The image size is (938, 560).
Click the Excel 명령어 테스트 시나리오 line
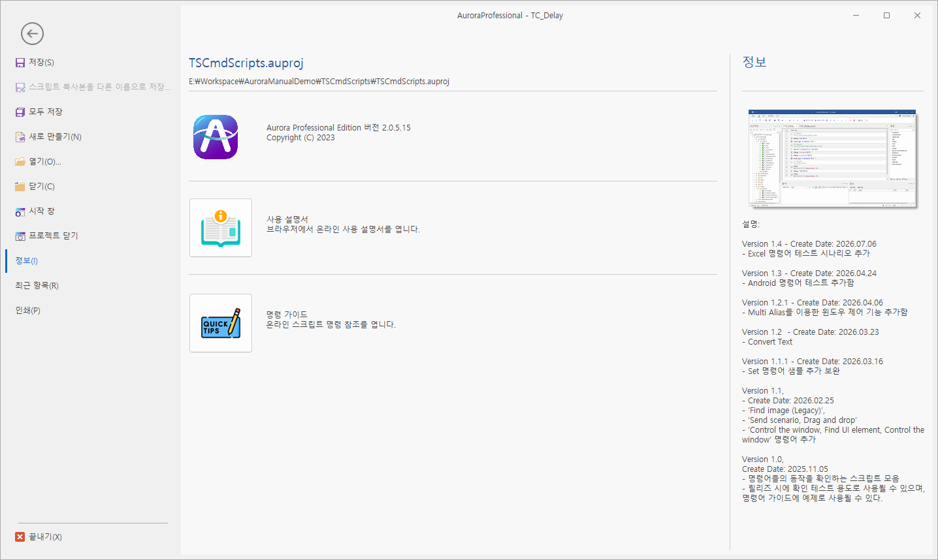click(806, 253)
